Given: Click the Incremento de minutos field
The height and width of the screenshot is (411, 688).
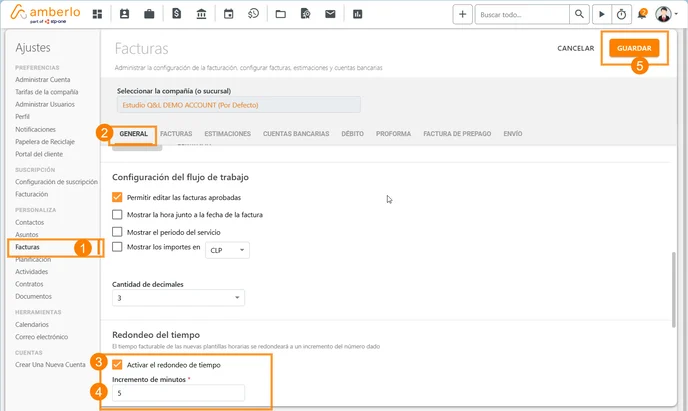Looking at the screenshot, I should 178,393.
